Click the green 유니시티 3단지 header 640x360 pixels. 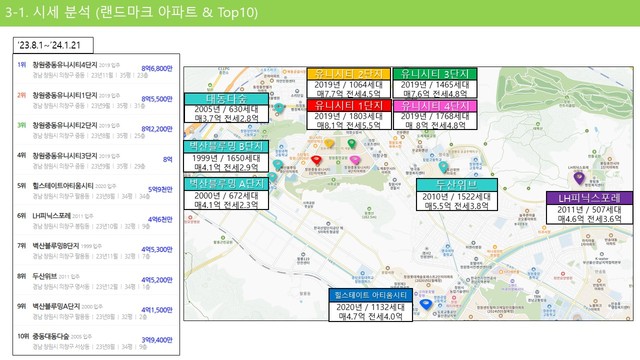[435, 74]
